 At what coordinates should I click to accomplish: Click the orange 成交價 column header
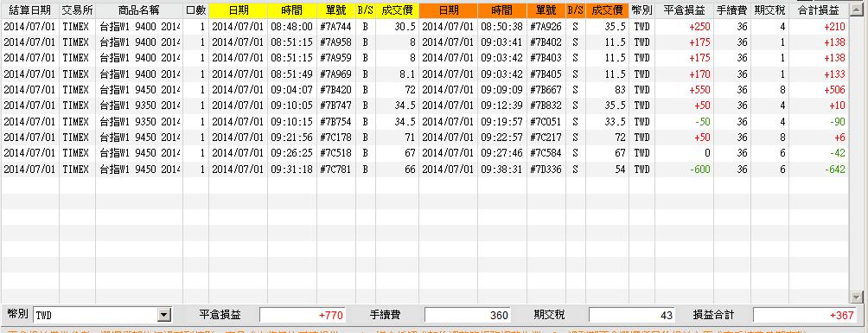(x=607, y=10)
